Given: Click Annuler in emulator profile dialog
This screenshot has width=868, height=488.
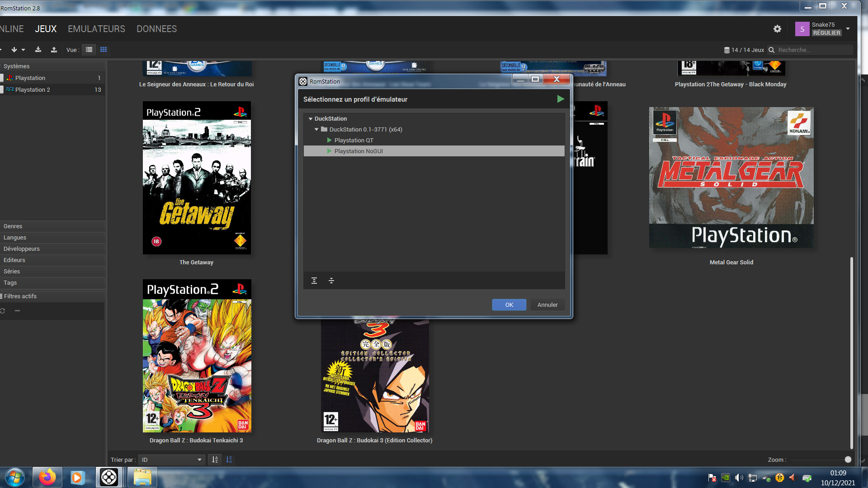Looking at the screenshot, I should point(547,305).
